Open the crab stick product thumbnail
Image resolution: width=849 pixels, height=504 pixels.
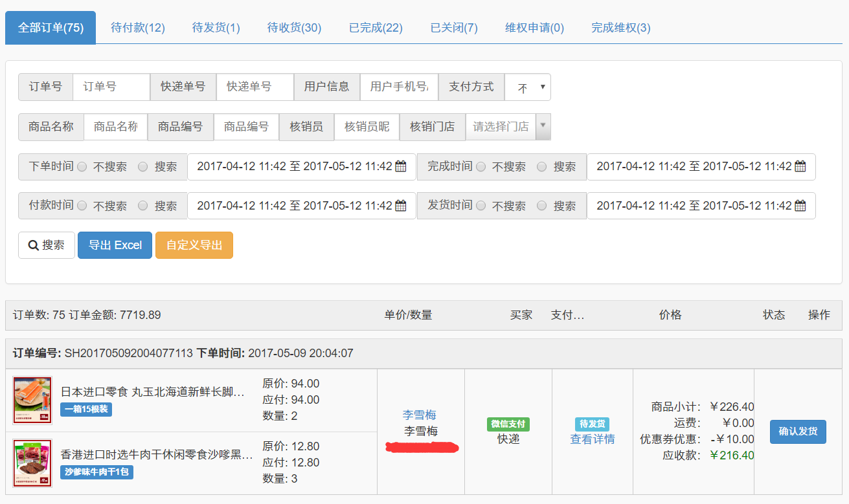point(32,400)
